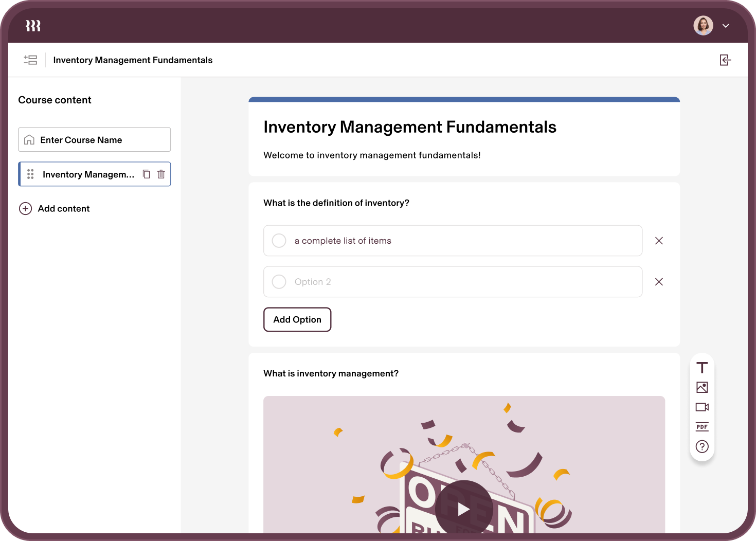
Task: Delete the Inventory Managem... item
Action: click(161, 174)
